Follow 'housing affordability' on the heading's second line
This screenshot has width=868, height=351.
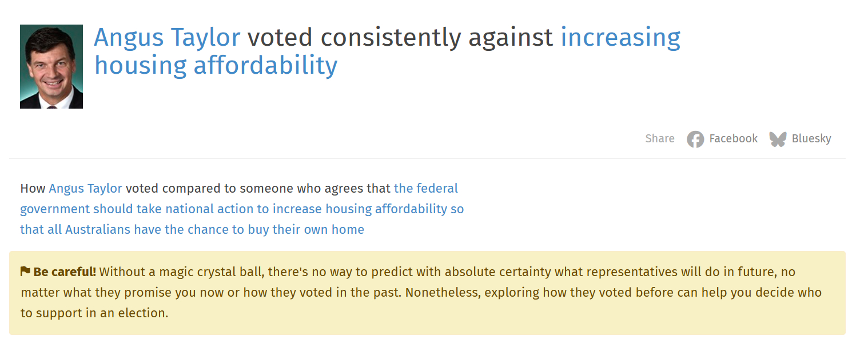click(216, 66)
